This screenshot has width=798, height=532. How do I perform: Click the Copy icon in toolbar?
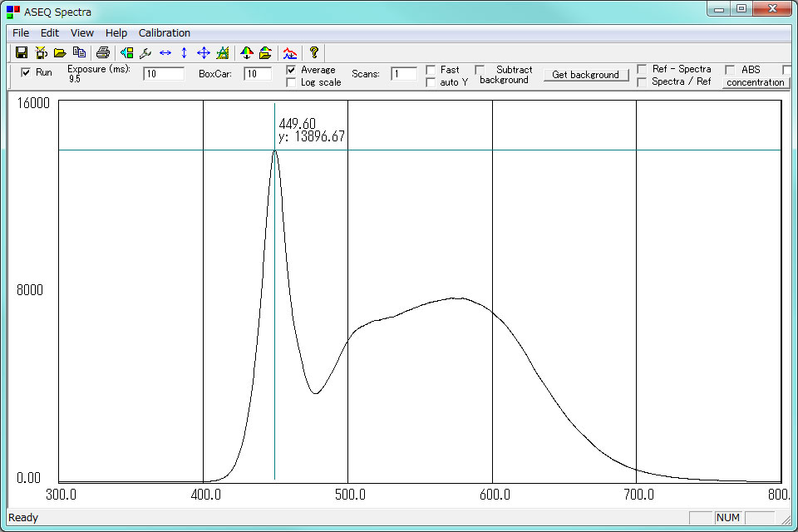tap(79, 52)
